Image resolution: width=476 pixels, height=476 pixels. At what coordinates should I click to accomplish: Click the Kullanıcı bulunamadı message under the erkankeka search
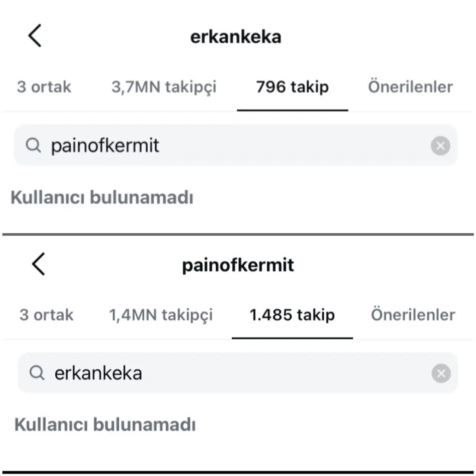tap(105, 424)
